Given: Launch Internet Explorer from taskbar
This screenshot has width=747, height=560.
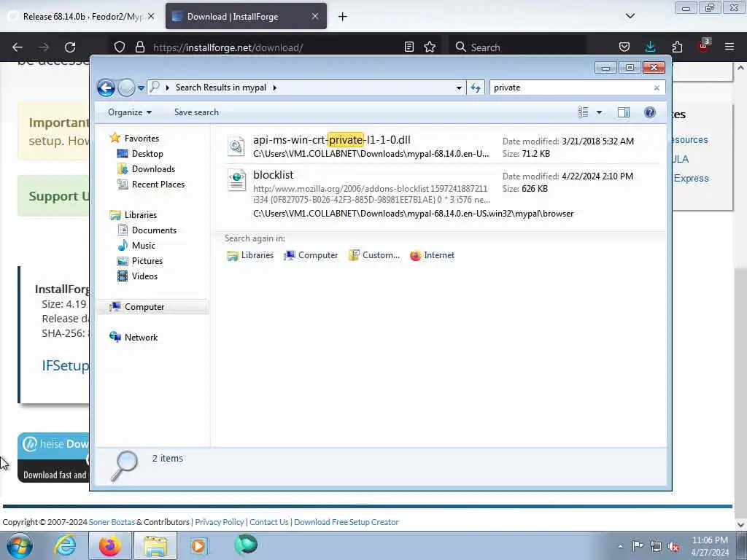Looking at the screenshot, I should point(65,545).
